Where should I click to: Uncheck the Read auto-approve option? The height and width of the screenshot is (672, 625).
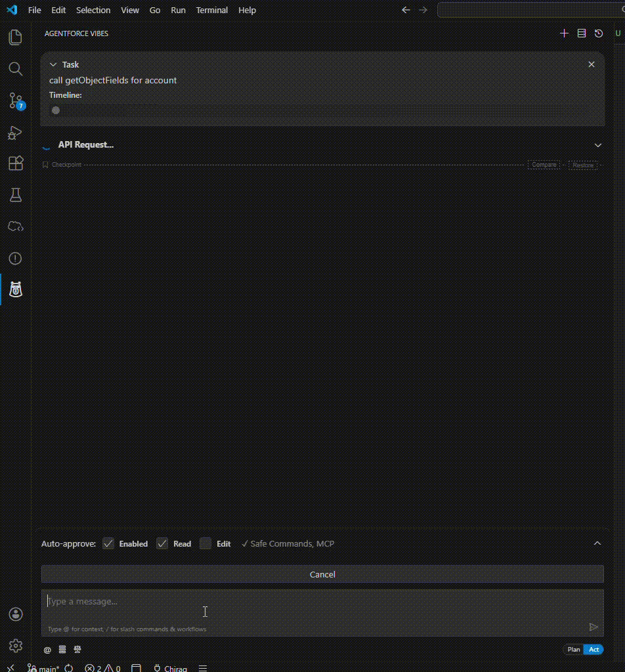[x=162, y=543]
